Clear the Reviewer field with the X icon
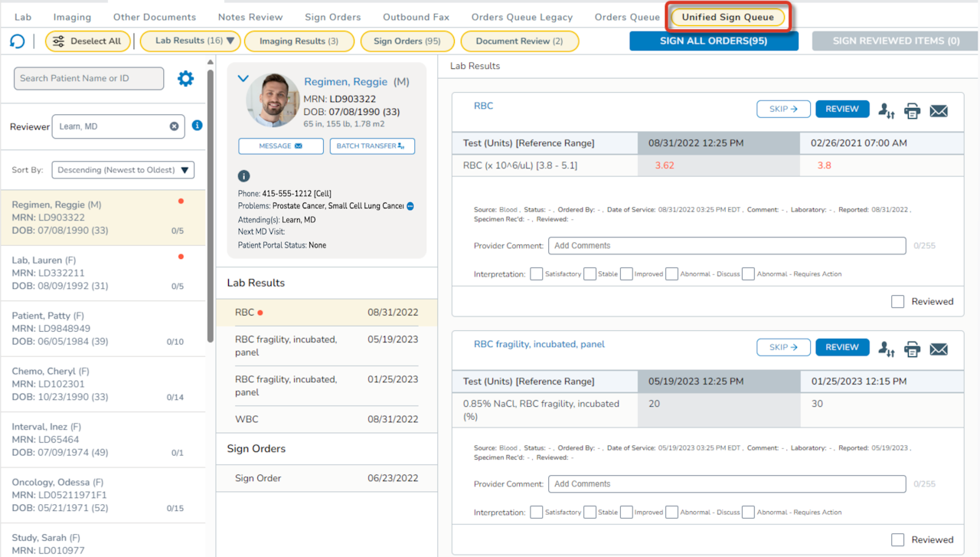980x557 pixels. tap(174, 126)
